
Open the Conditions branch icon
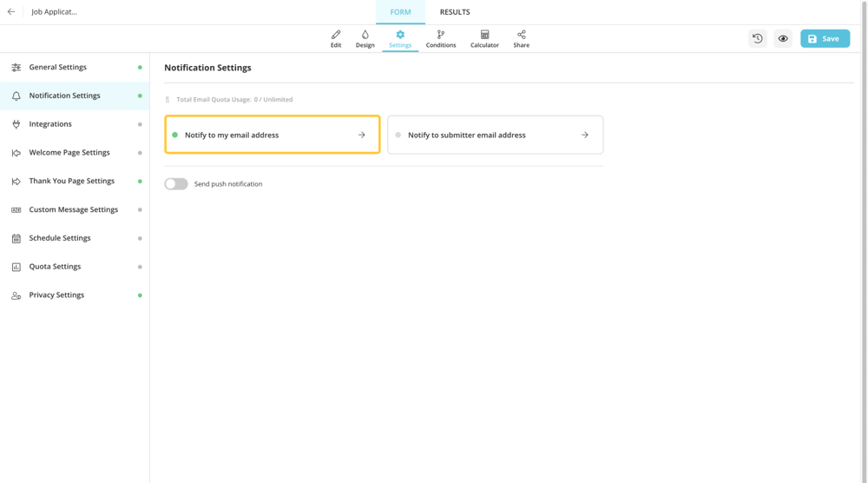(x=441, y=38)
